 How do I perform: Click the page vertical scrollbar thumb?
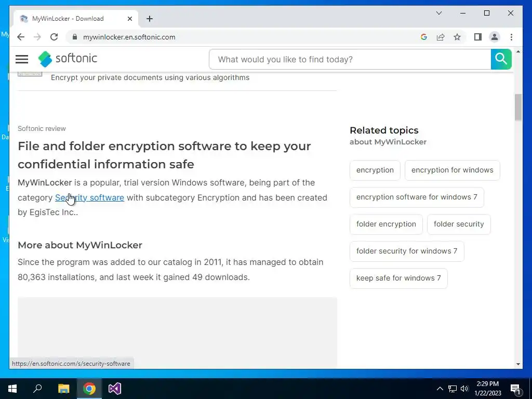(518, 107)
